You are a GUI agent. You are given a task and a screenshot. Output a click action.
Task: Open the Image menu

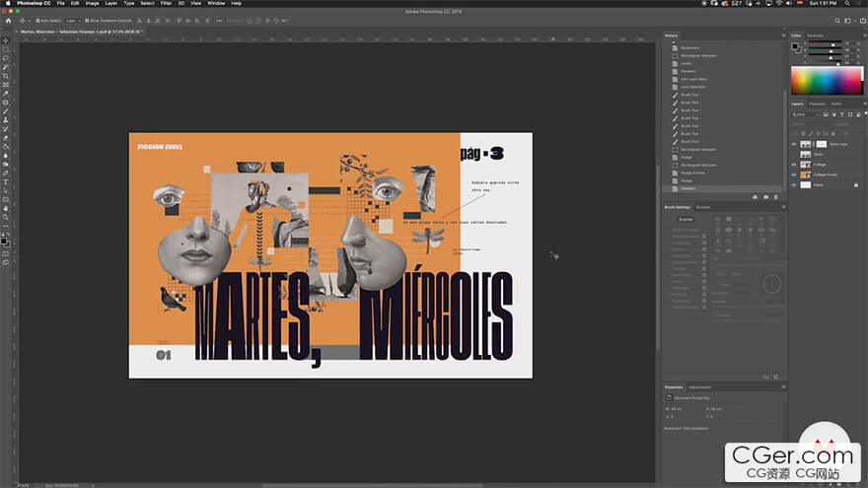click(x=92, y=3)
